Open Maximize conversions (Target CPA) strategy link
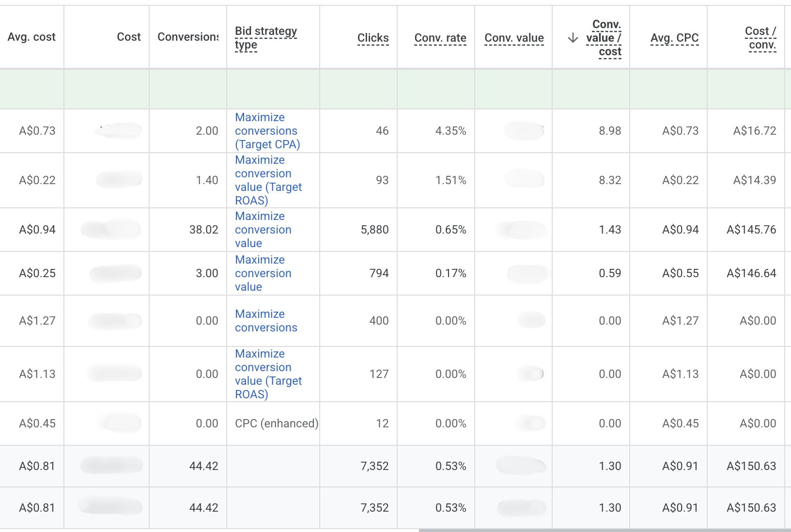 click(267, 131)
